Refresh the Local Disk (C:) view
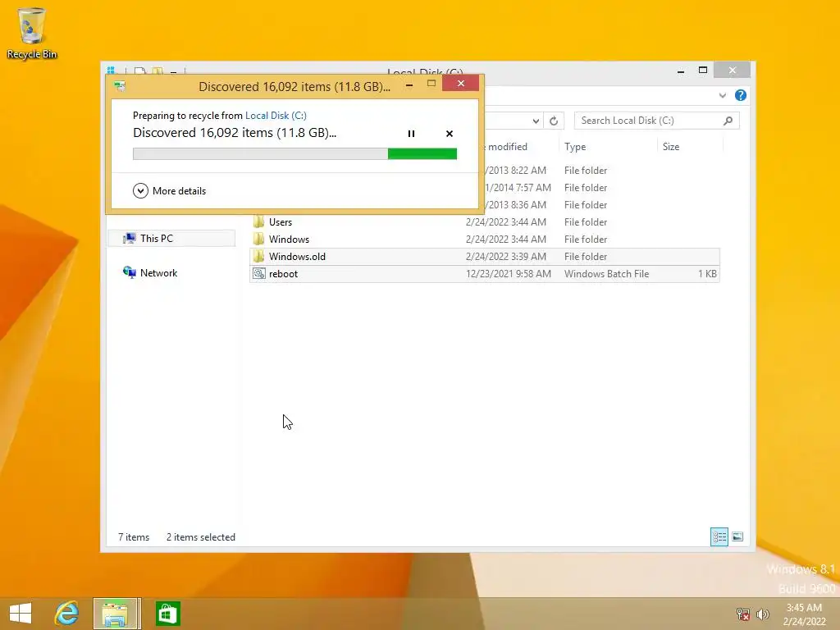 point(554,121)
